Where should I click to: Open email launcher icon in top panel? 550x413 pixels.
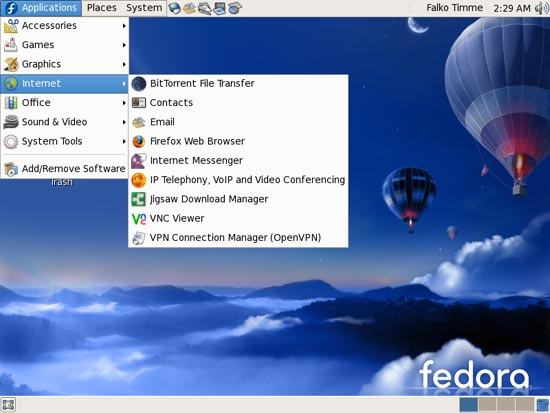pyautogui.click(x=190, y=8)
